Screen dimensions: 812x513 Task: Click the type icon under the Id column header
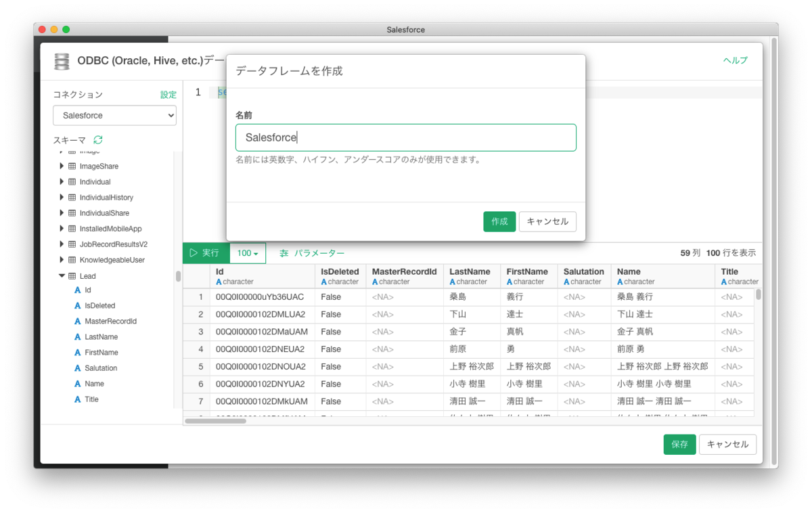219,282
